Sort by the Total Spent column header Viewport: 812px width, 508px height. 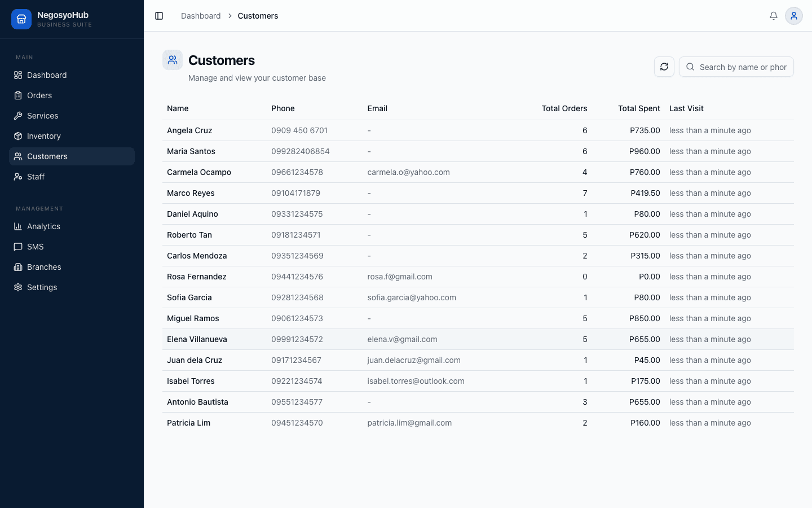pyautogui.click(x=639, y=108)
